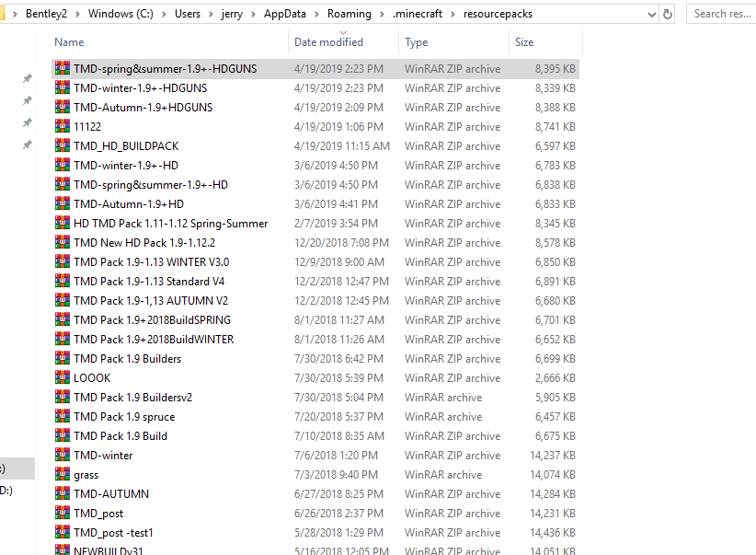The image size is (756, 555).
Task: Click the 2,666 KB size cell
Action: tap(555, 378)
